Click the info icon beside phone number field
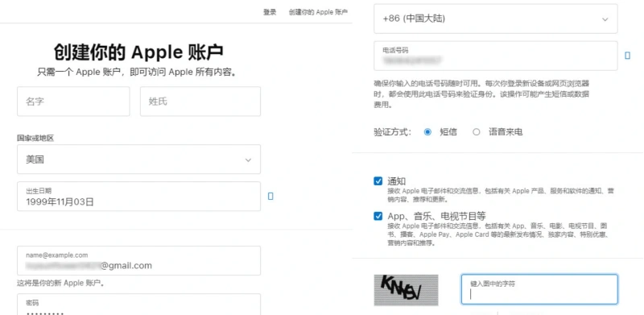 [x=627, y=56]
